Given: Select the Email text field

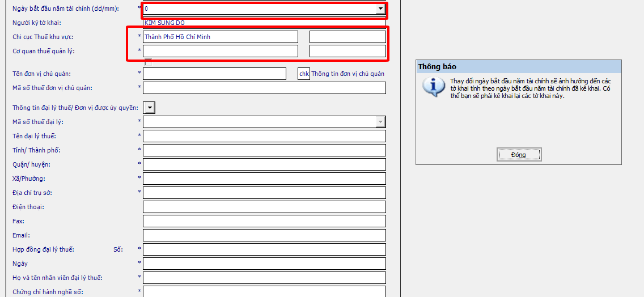Looking at the screenshot, I should click(264, 235).
